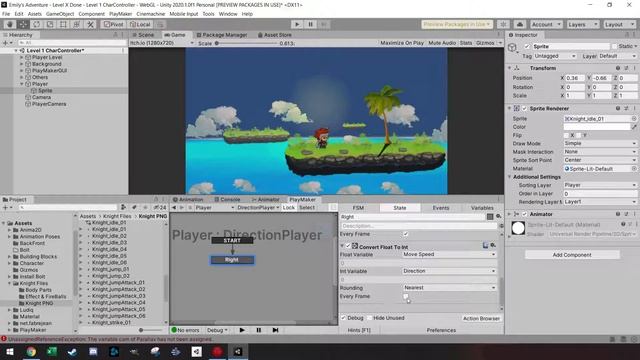The width and height of the screenshot is (640, 360).
Task: Open the Rounding Nearest dropdown
Action: click(449, 288)
